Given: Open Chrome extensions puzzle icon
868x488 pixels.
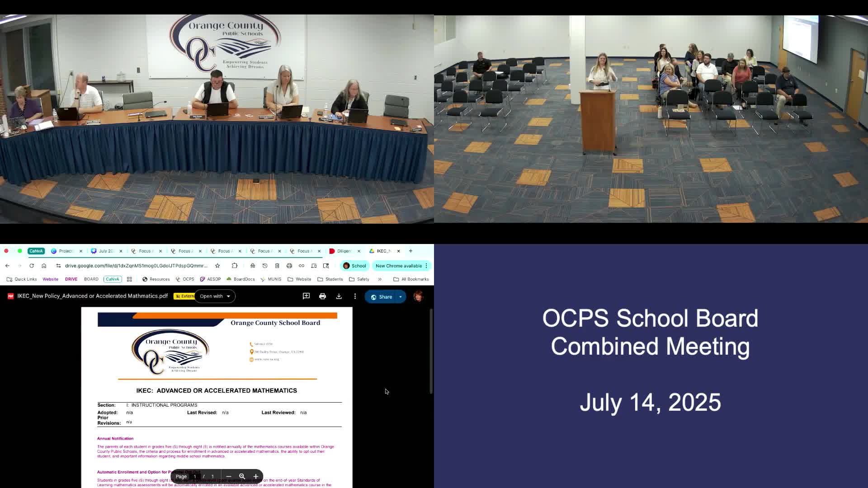Looking at the screenshot, I should tap(234, 266).
